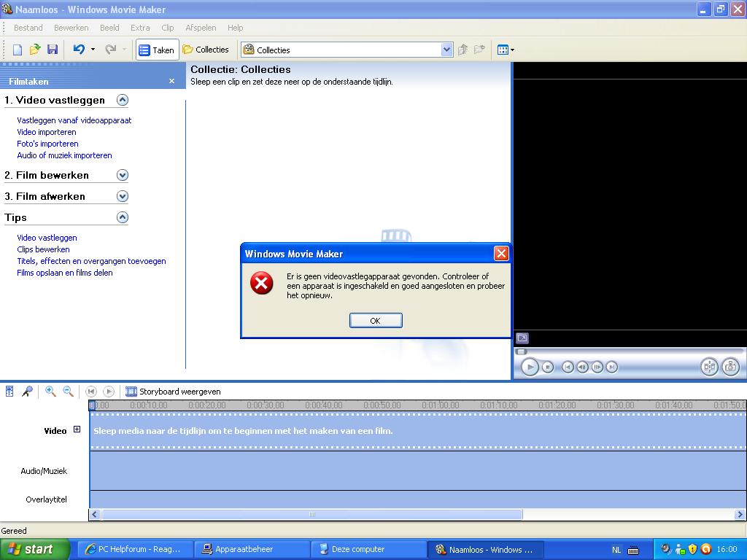Click the full screen preview icon

(522, 338)
